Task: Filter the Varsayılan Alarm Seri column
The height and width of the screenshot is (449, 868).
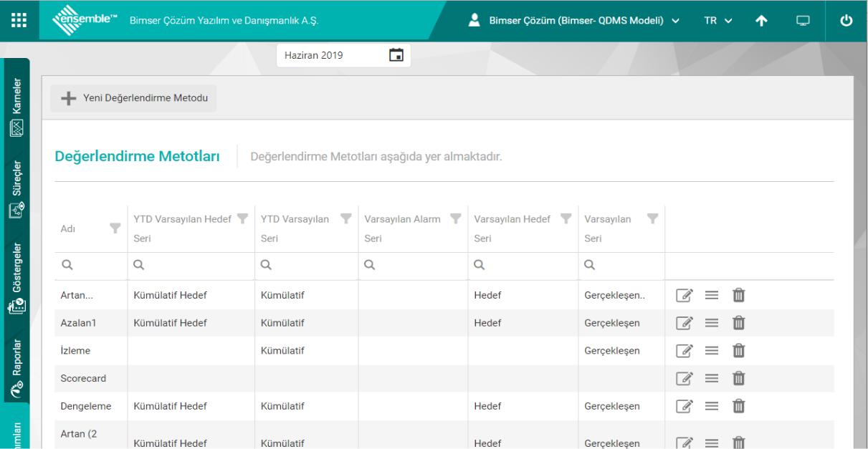Action: tap(457, 218)
